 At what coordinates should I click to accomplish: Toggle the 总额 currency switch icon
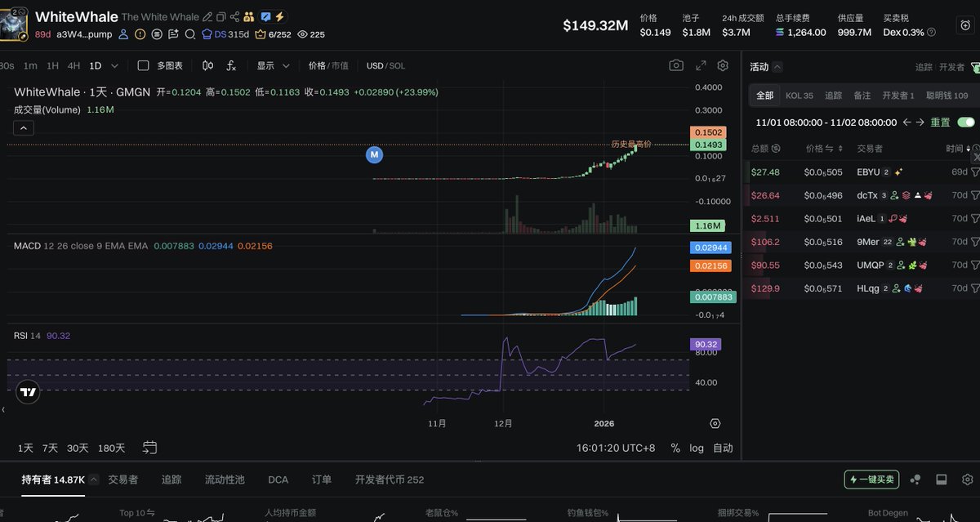(x=776, y=149)
